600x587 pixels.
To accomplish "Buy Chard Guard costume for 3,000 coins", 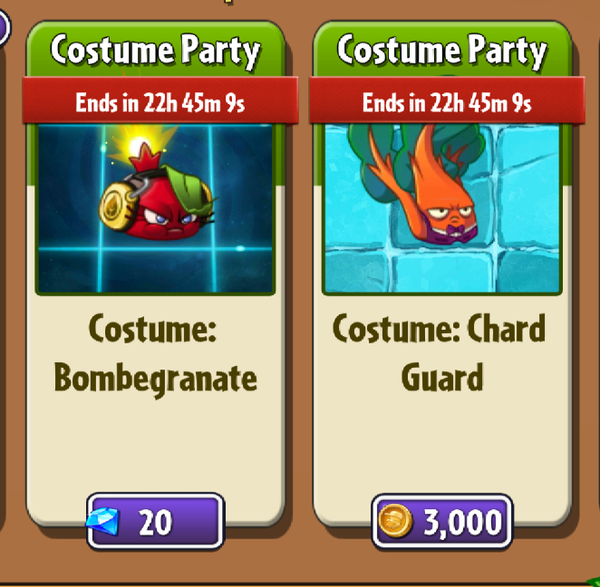I will 442,521.
